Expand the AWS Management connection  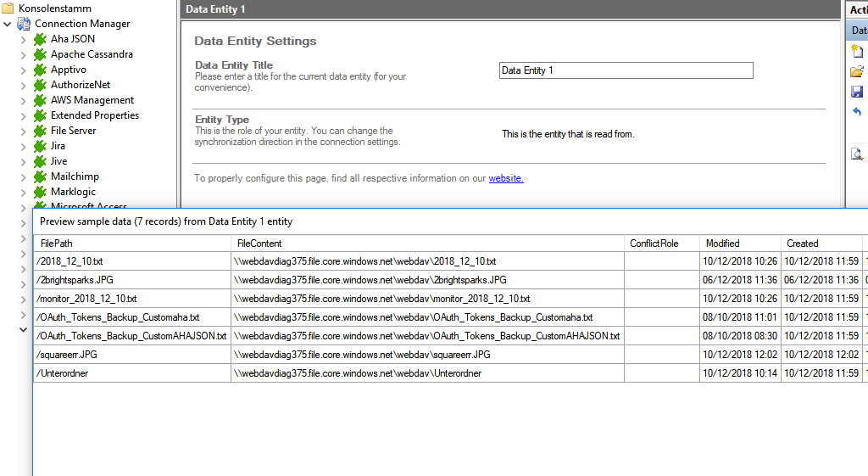(23, 100)
